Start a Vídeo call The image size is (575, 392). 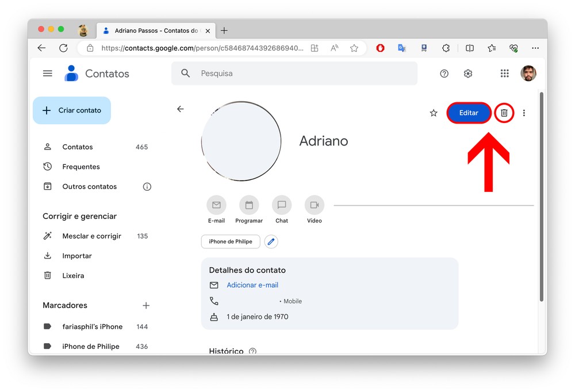pos(315,205)
